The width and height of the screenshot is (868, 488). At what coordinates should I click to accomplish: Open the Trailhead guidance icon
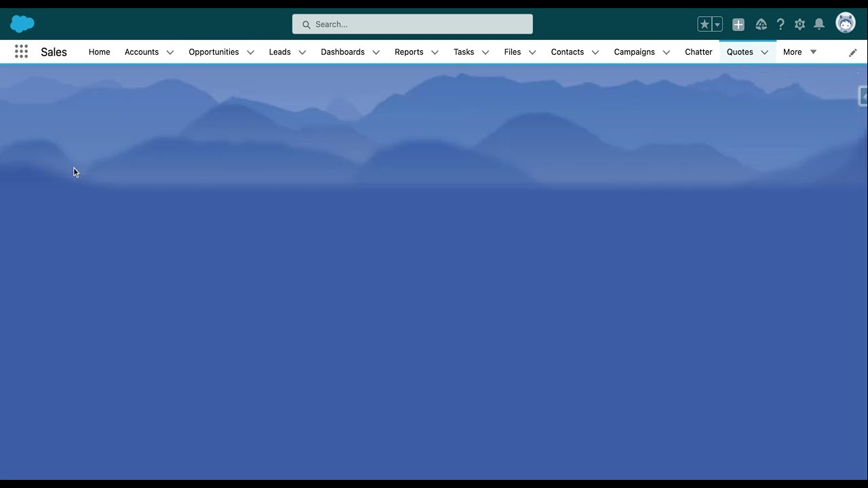(x=761, y=24)
